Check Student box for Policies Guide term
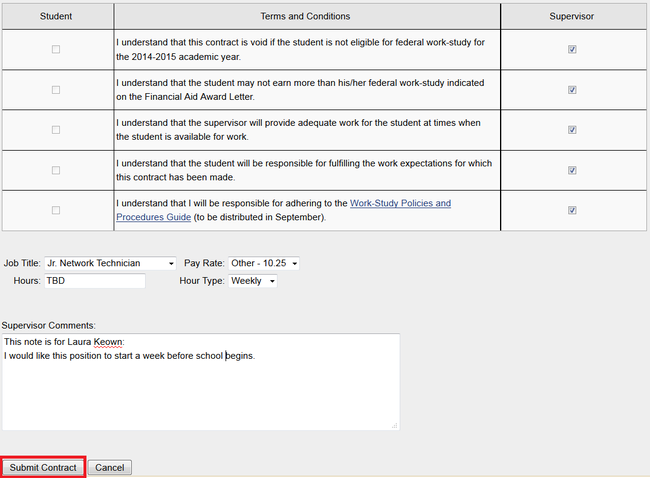 point(56,210)
